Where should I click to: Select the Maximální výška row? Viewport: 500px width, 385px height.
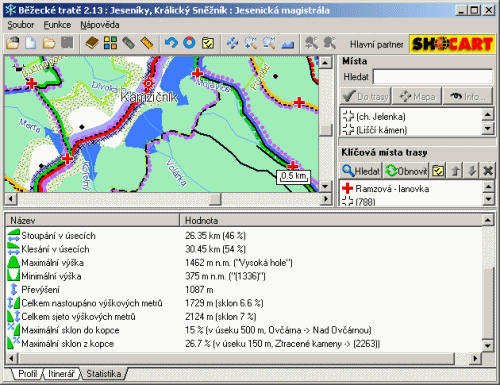pos(244,263)
